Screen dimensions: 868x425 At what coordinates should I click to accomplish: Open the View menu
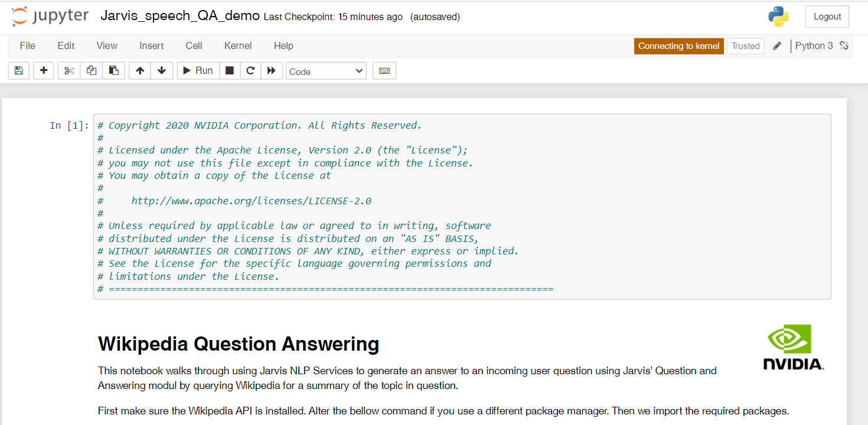point(107,45)
